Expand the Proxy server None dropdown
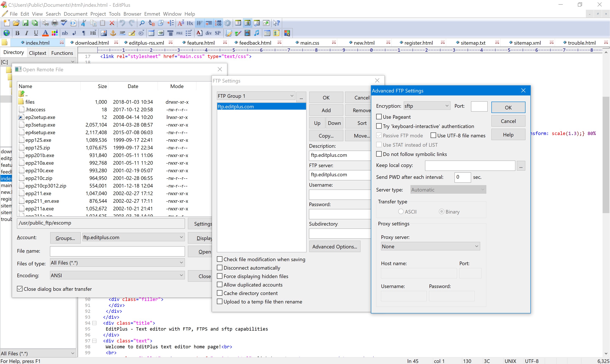This screenshot has width=610, height=364. (430, 246)
